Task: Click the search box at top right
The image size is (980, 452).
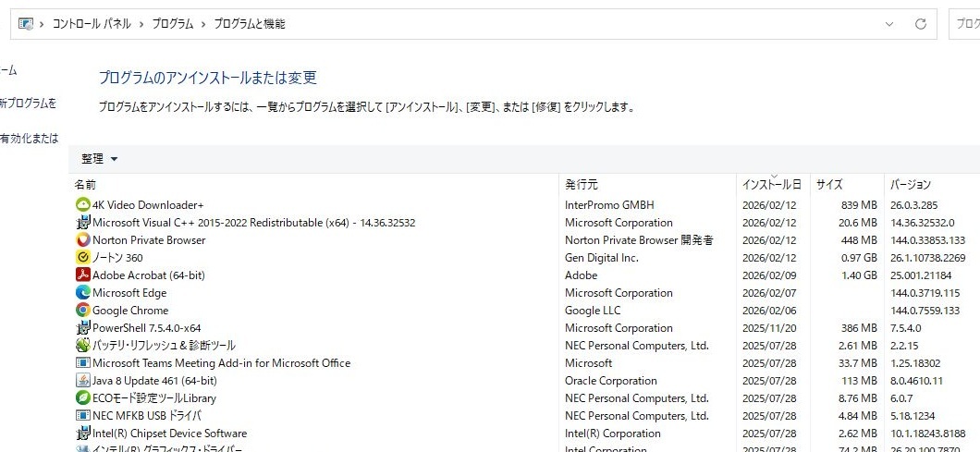Action: [x=966, y=24]
